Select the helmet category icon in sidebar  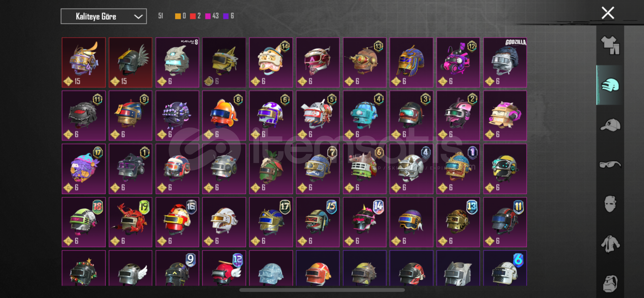coord(610,85)
